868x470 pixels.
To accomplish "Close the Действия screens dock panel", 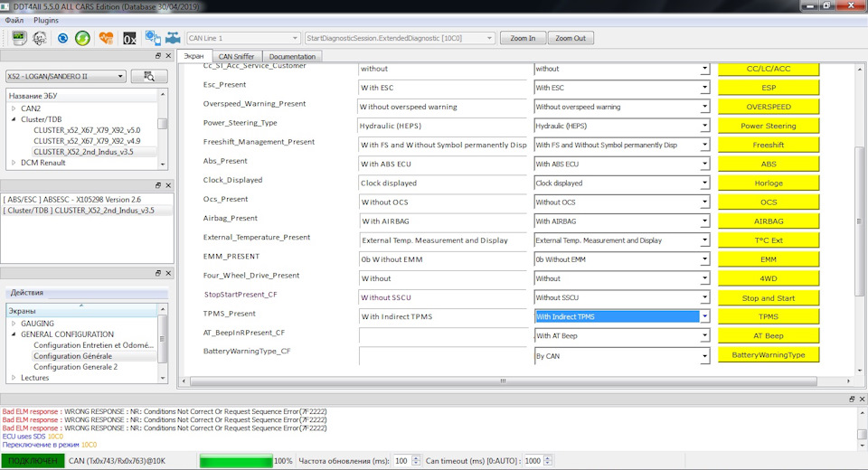I will point(168,274).
